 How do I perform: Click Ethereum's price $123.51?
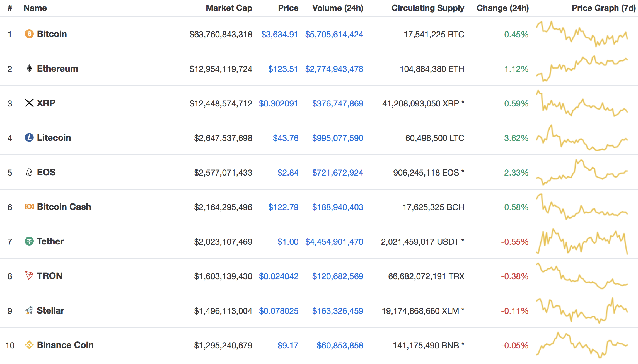click(x=283, y=69)
